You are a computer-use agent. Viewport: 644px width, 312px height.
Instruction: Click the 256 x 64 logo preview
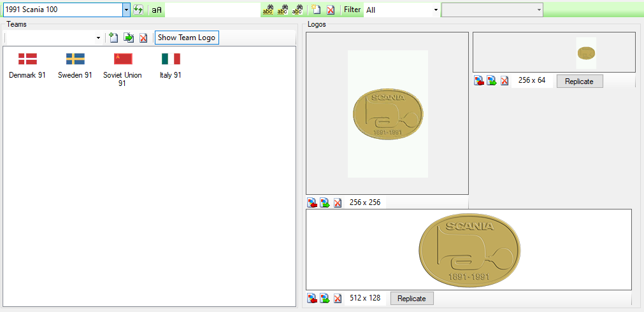tap(554, 53)
